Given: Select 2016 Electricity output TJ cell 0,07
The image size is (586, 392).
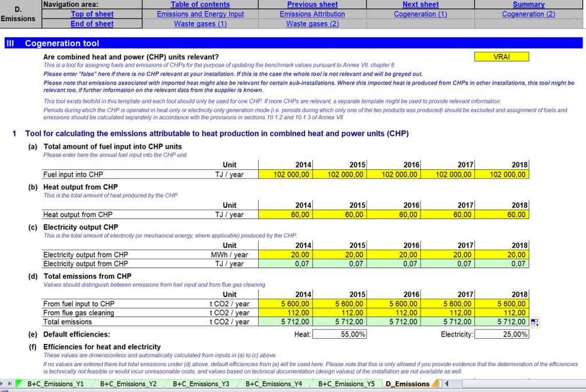Looking at the screenshot, I should click(394, 264).
